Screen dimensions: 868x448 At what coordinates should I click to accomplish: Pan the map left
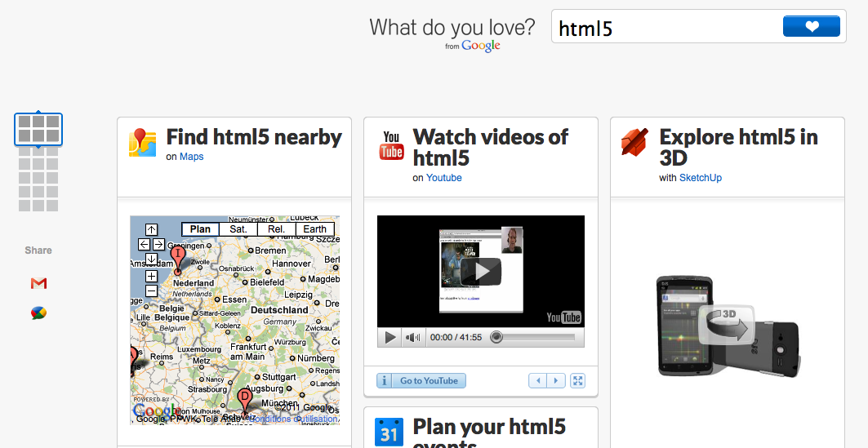tap(144, 244)
